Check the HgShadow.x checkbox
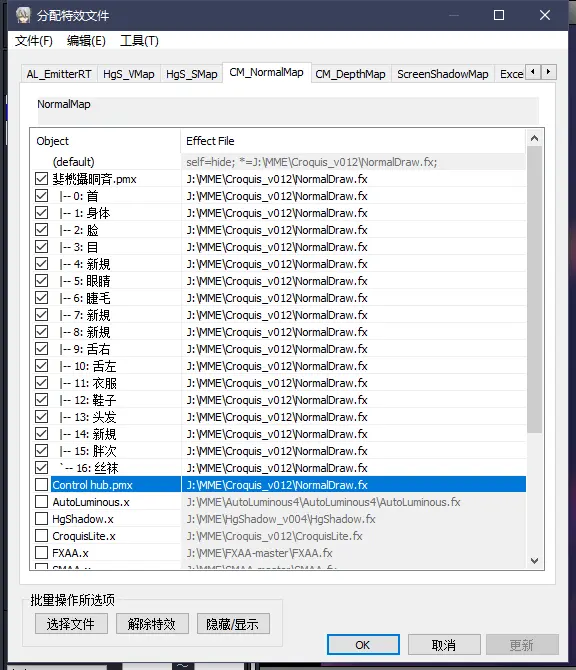The image size is (576, 670). 41,519
